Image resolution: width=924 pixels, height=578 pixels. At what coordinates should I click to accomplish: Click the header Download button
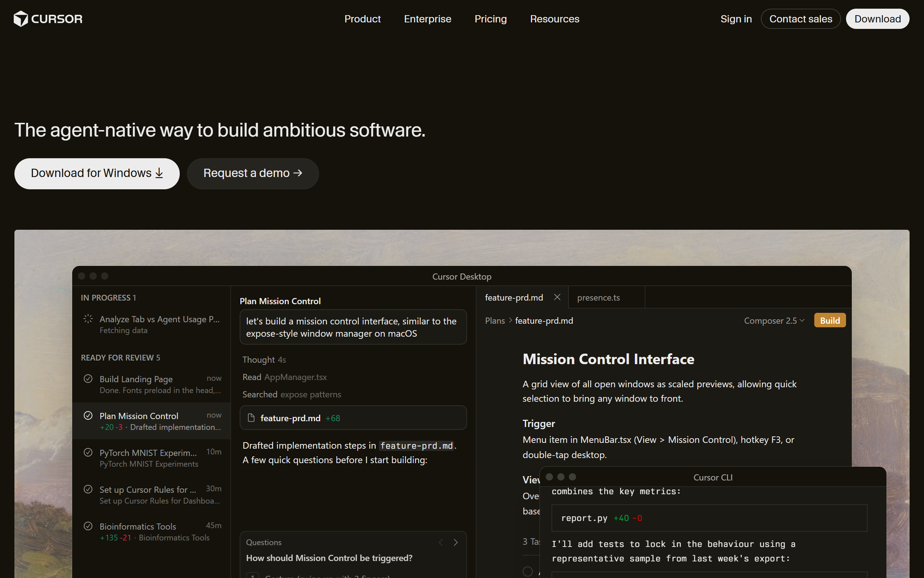click(877, 19)
